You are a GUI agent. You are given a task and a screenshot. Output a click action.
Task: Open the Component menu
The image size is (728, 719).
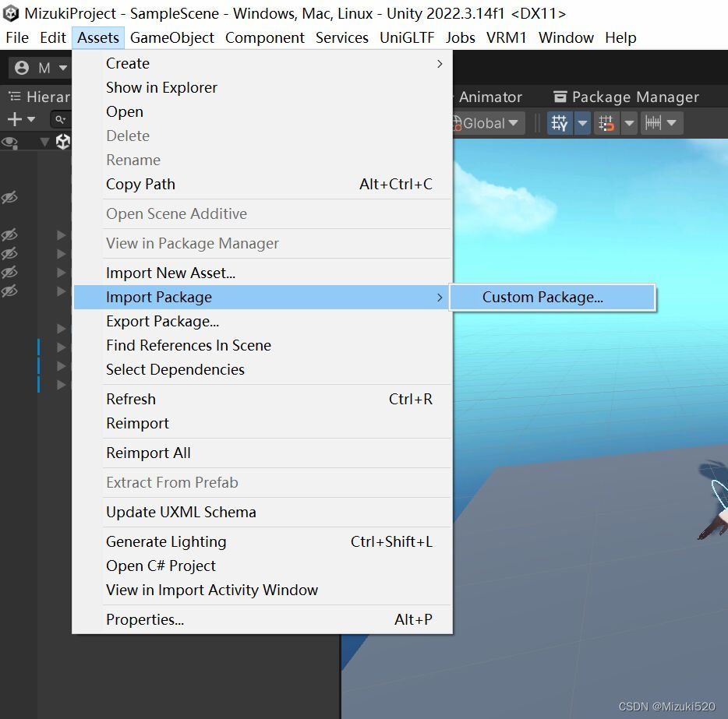pyautogui.click(x=265, y=37)
